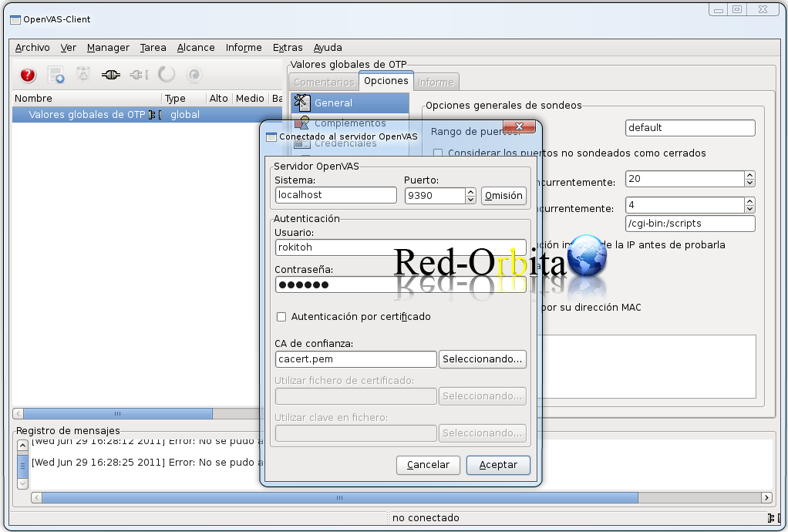Open the Informe menu

click(244, 48)
